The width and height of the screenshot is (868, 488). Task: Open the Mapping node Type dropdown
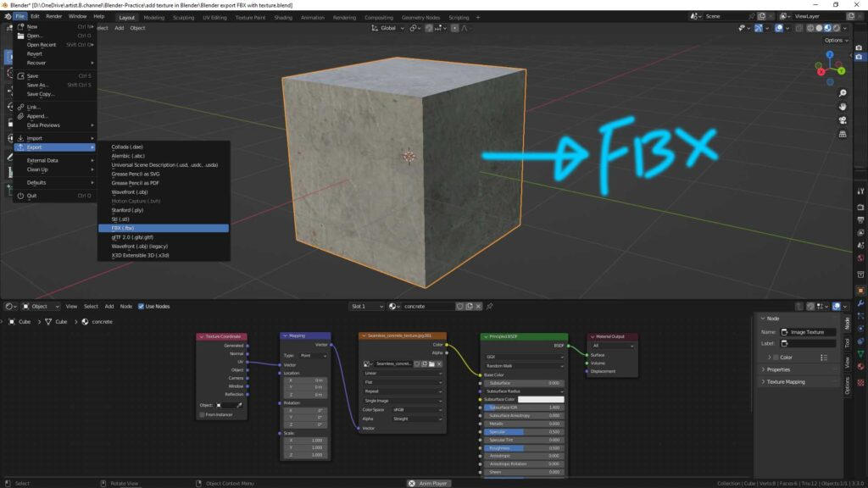[314, 356]
